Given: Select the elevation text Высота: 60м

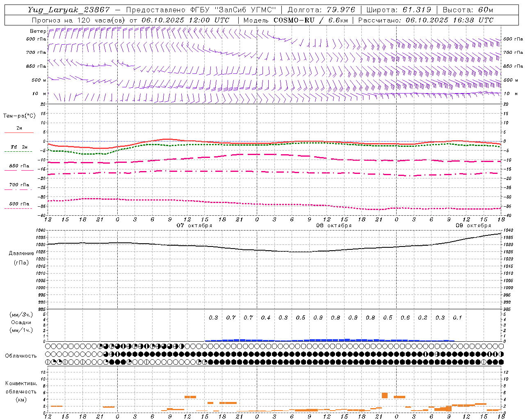Looking at the screenshot, I should click(x=468, y=10).
